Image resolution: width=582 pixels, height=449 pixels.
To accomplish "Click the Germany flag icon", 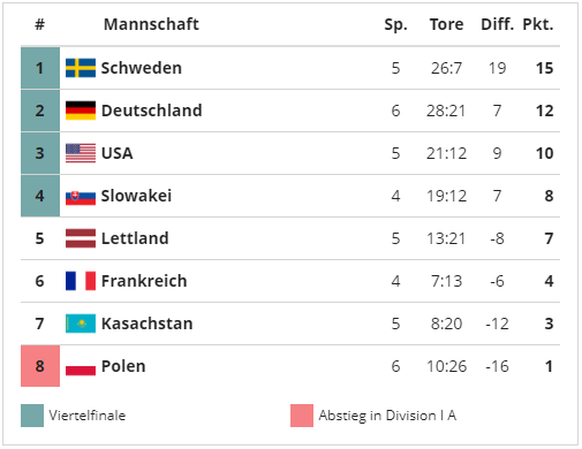I will [x=81, y=111].
